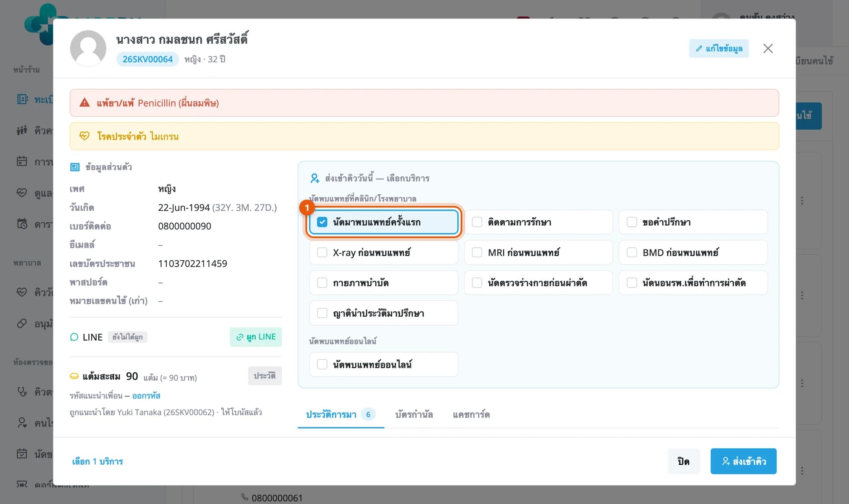The width and height of the screenshot is (849, 504).
Task: Switch to บัตรกำนัล tab
Action: tap(414, 414)
